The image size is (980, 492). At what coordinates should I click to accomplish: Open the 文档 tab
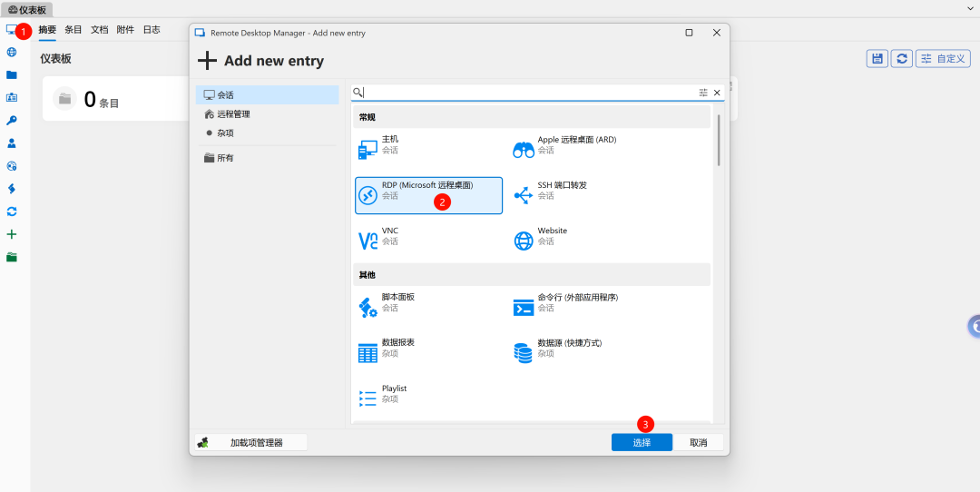click(100, 29)
